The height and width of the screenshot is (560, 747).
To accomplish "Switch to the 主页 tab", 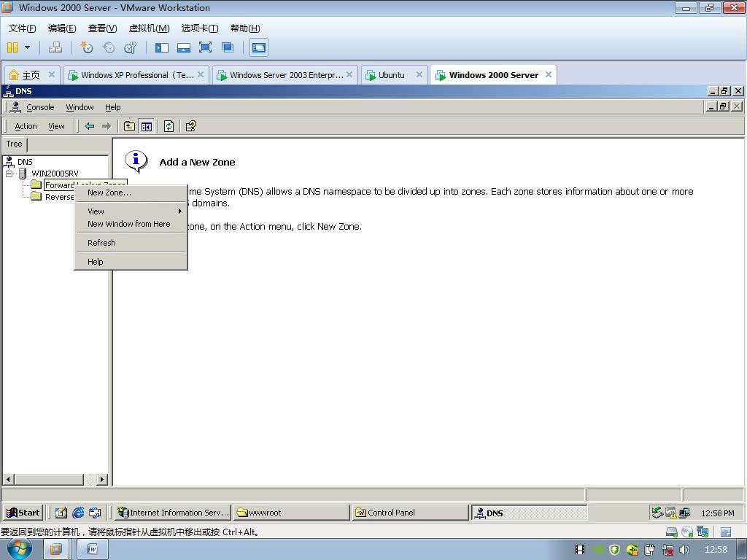I will point(31,75).
